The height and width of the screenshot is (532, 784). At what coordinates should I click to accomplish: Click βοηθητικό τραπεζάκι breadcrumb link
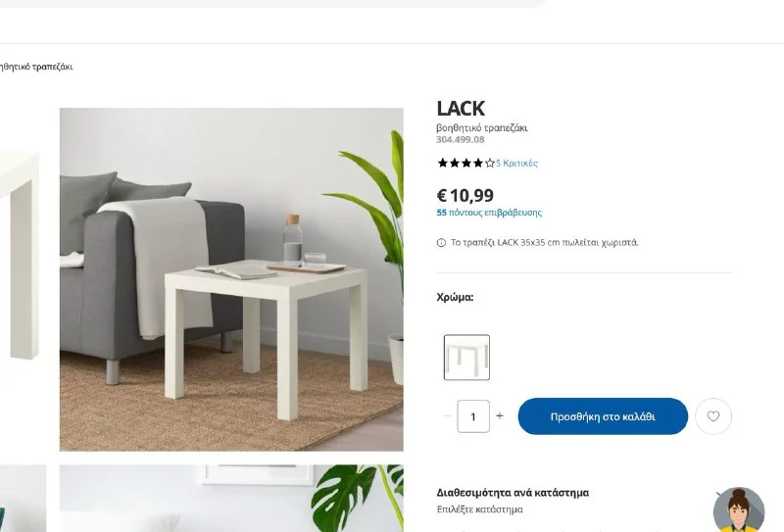click(x=36, y=67)
